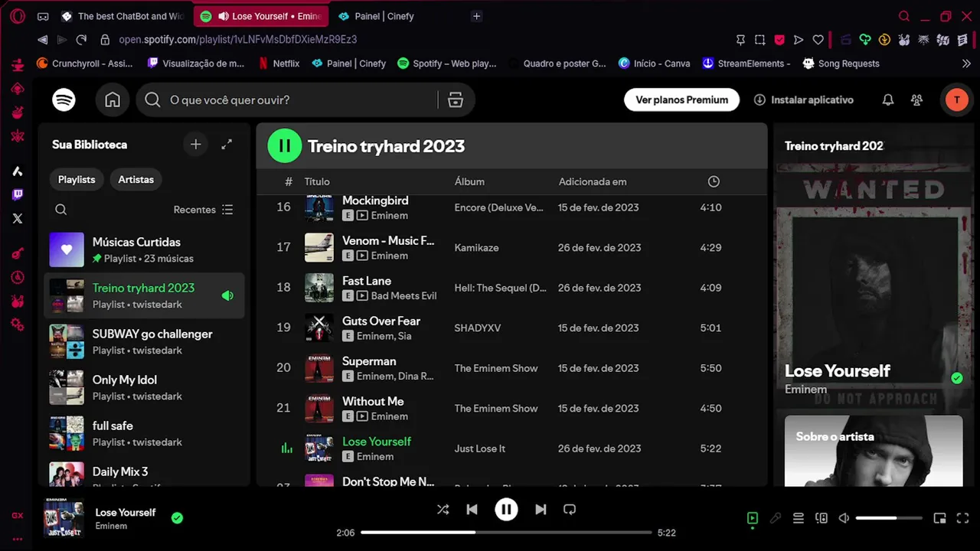
Task: Open Netflix bookmark
Action: click(x=279, y=64)
